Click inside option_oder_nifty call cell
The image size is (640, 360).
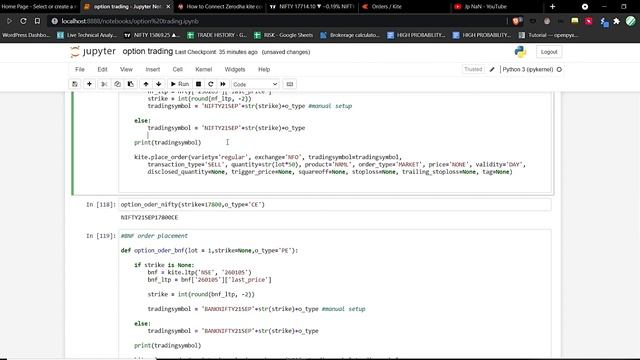point(335,204)
